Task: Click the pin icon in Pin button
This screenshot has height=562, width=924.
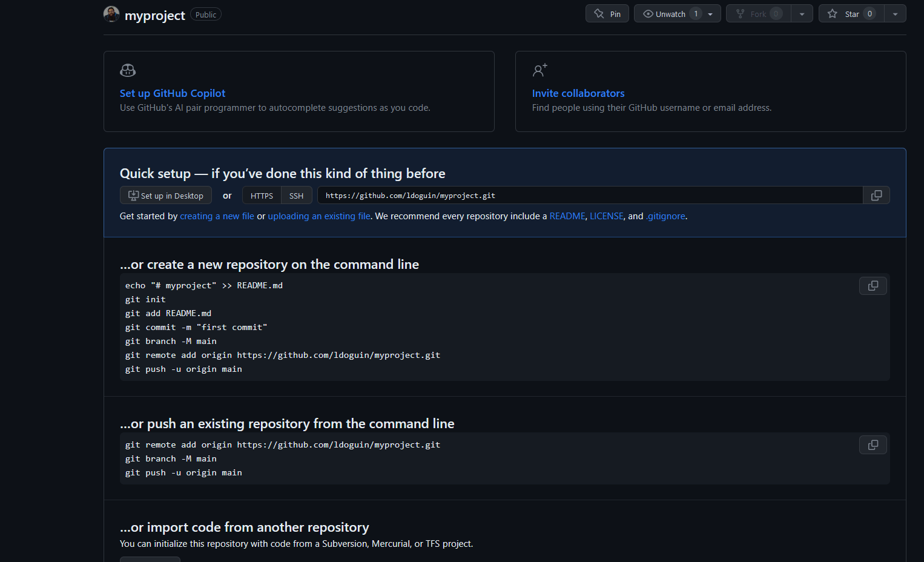Action: (599, 14)
